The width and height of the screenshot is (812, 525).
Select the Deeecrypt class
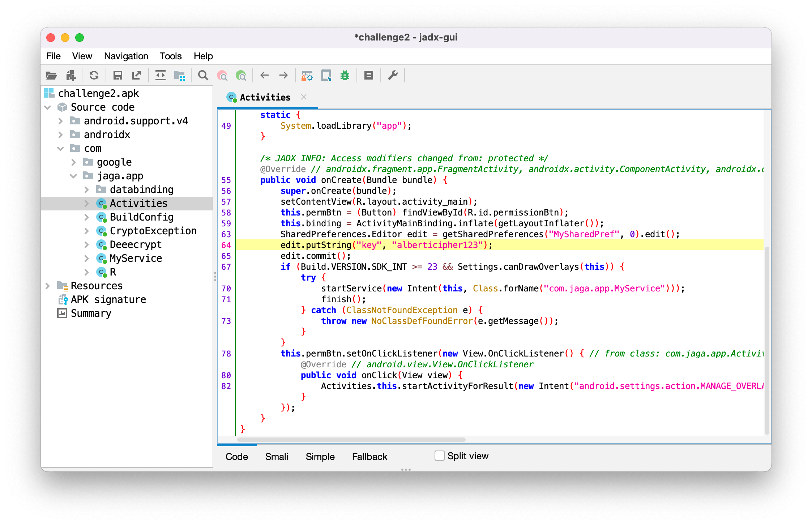(x=129, y=244)
